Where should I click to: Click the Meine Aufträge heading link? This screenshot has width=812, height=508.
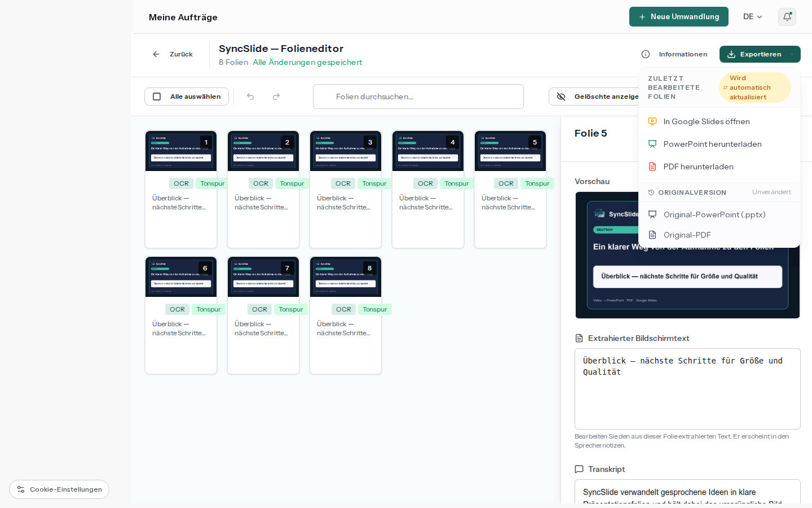pos(183,17)
